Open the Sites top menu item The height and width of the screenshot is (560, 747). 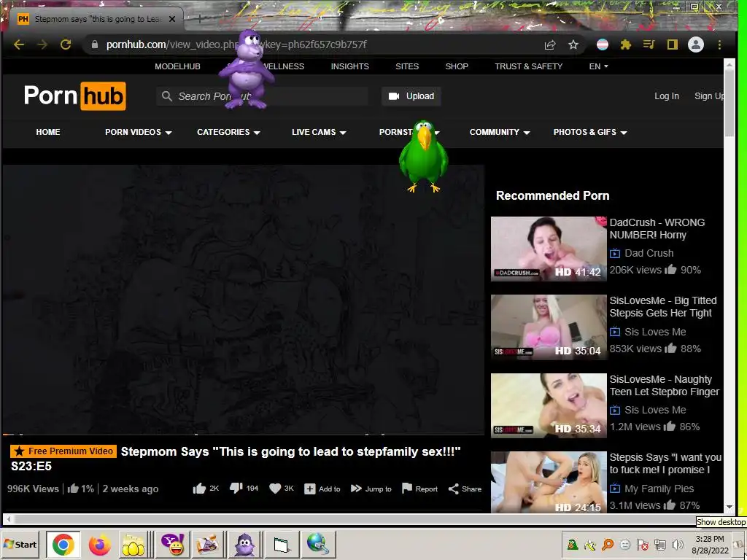[407, 66]
